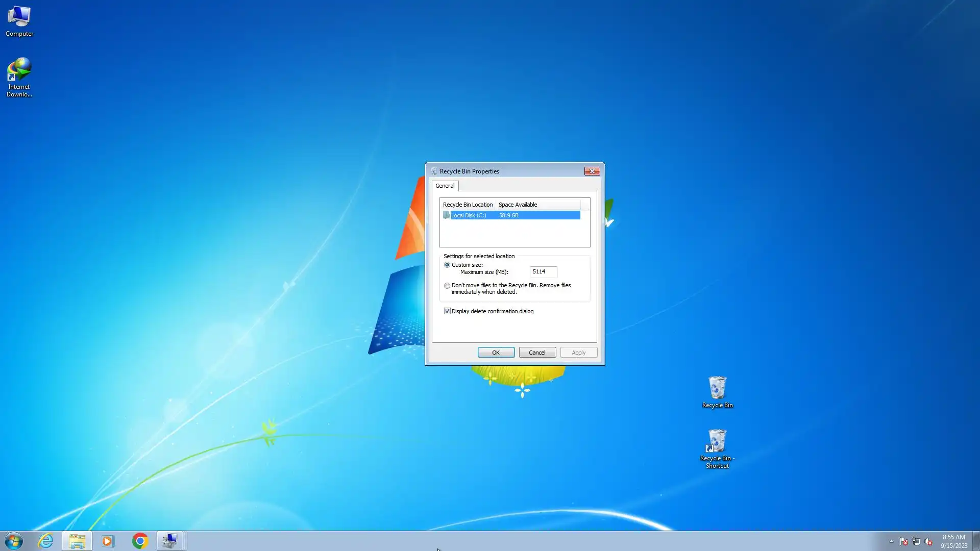Open Google Chrome from taskbar
The image size is (980, 551).
[140, 541]
